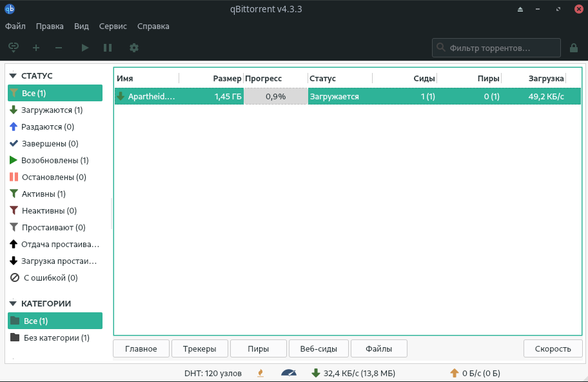Click the connection status flame icon
588x382 pixels.
point(260,373)
